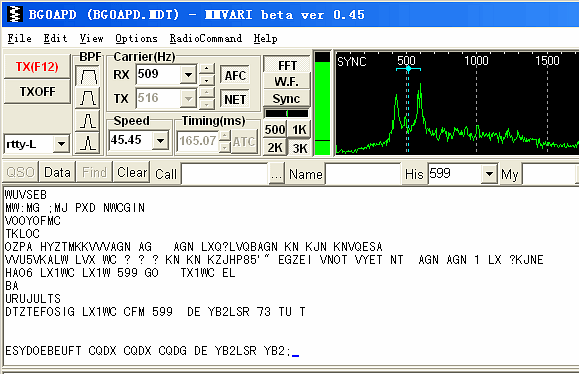Switch spectrum display to FFT
This screenshot has height=374, width=579.
[287, 65]
